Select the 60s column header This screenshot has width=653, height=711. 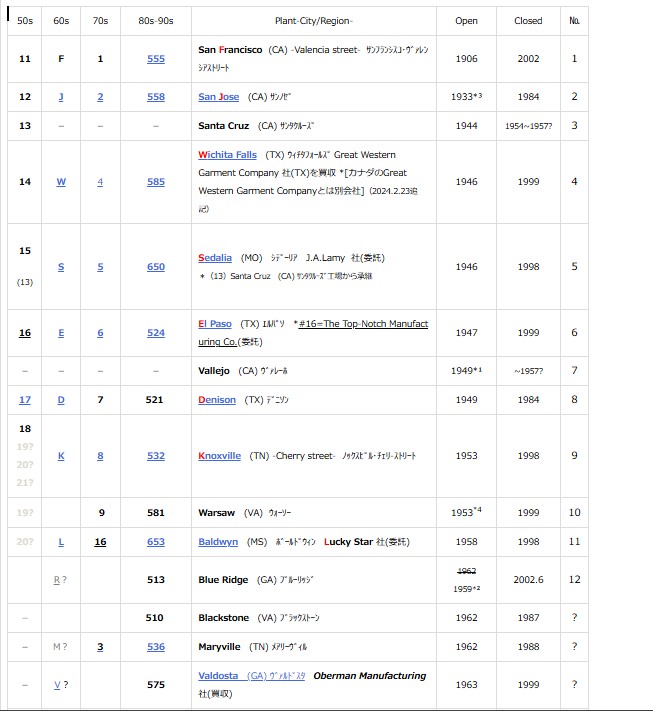click(61, 21)
